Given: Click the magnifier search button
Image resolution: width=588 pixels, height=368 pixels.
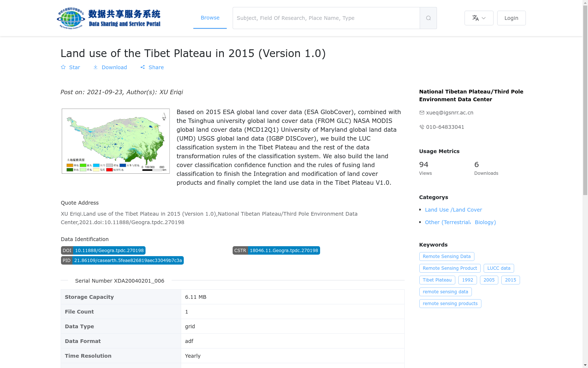Looking at the screenshot, I should point(428,18).
